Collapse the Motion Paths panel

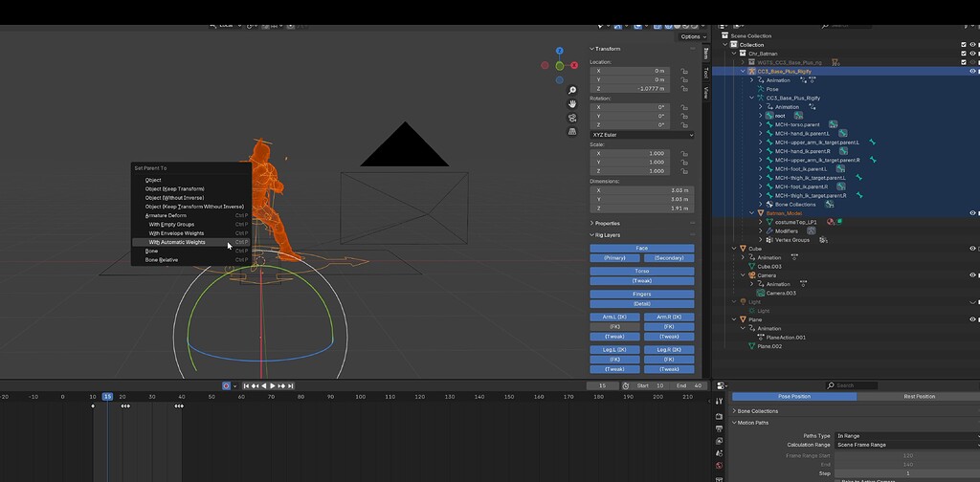coord(735,423)
